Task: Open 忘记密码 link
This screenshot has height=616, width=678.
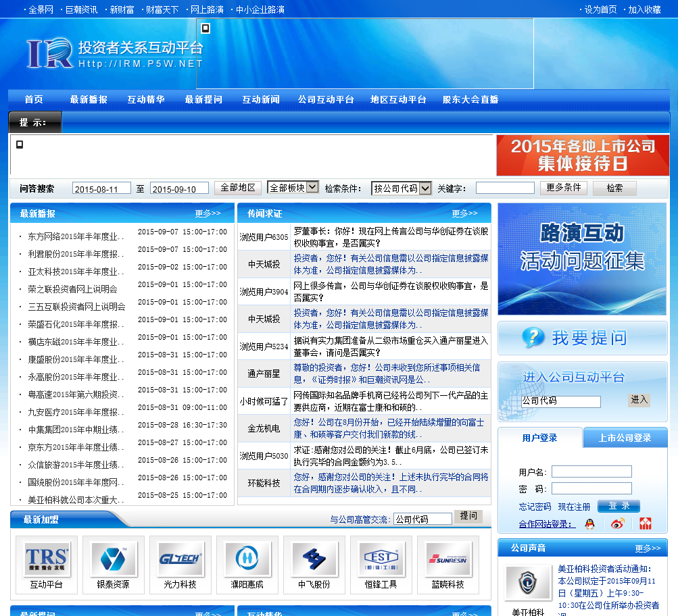Action: [x=535, y=507]
